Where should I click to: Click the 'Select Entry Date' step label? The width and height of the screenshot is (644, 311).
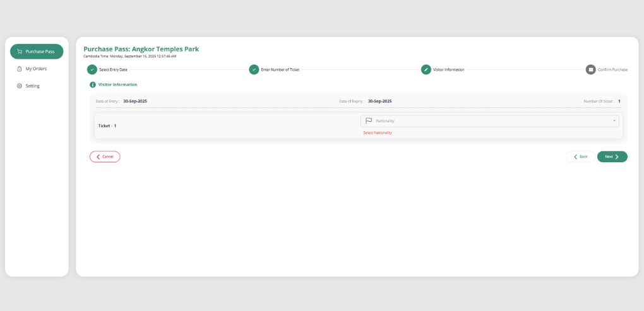(114, 70)
